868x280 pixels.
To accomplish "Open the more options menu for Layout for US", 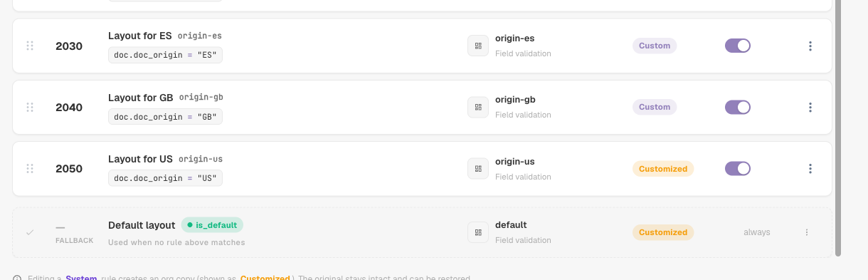I will (810, 168).
